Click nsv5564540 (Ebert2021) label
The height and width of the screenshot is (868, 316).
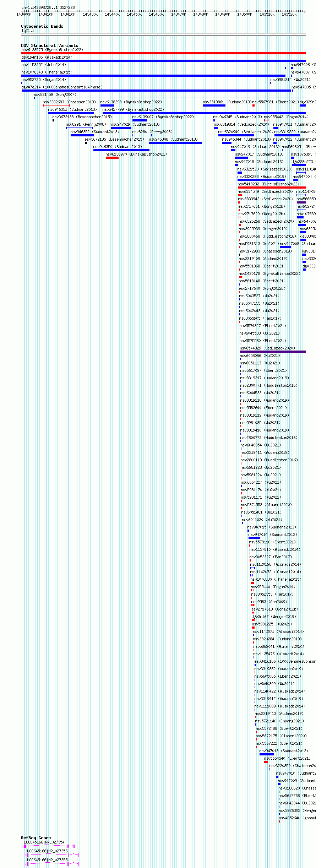tap(287, 758)
